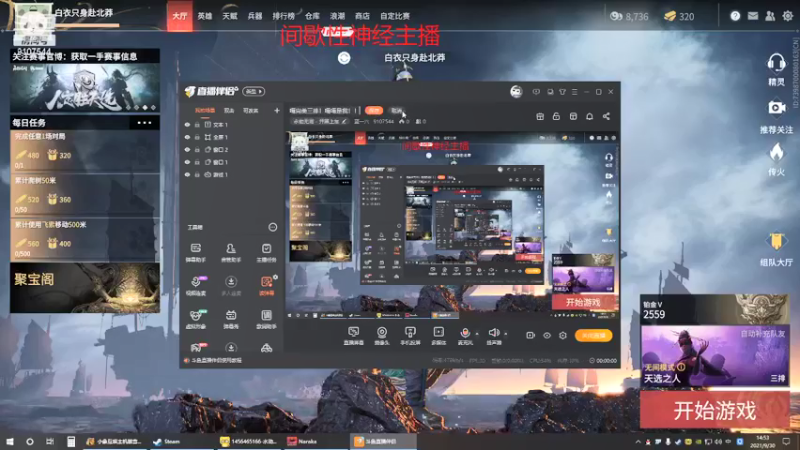
Task: Add a screen capture source from bottom toolbar
Action: pyautogui.click(x=354, y=336)
